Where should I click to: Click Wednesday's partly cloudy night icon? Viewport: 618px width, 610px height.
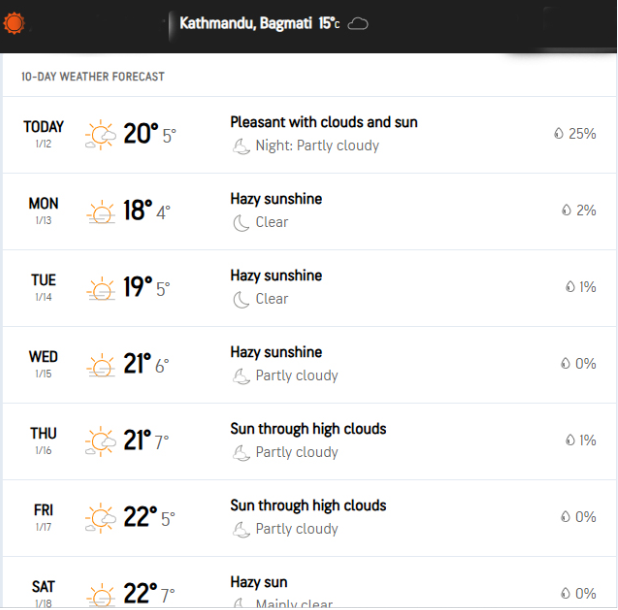click(x=241, y=376)
